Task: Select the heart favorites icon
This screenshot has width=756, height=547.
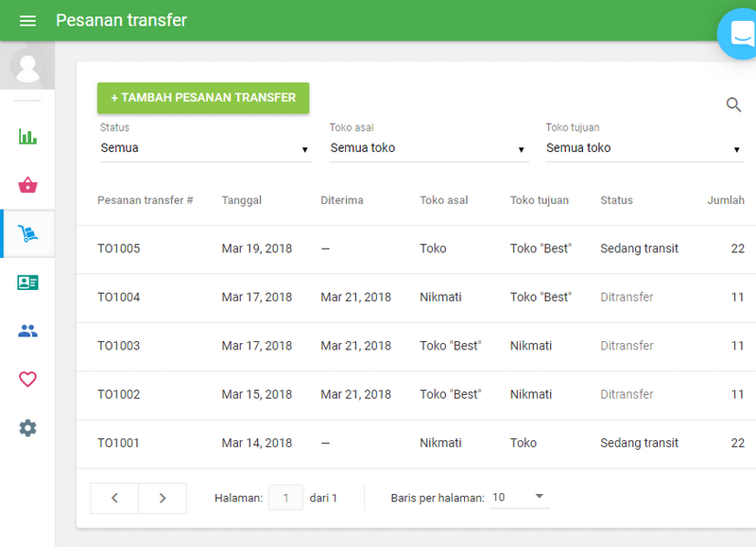Action: (x=27, y=379)
